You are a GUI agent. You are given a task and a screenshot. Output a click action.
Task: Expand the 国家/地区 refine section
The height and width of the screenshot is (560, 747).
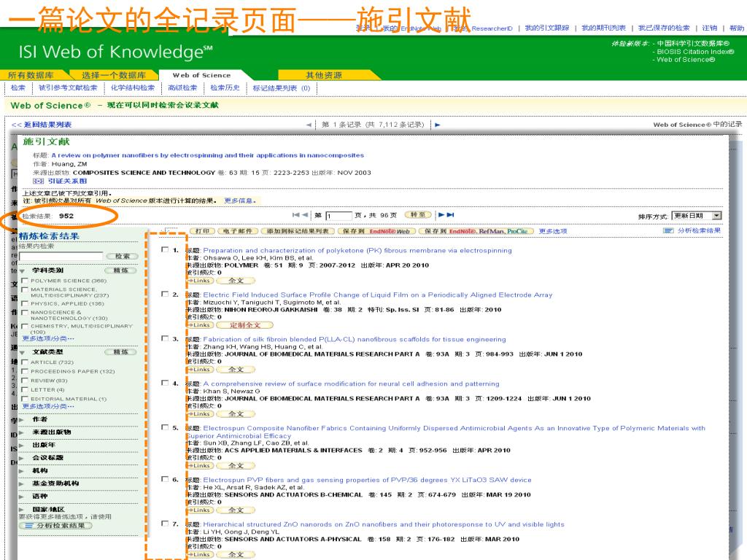pyautogui.click(x=21, y=510)
